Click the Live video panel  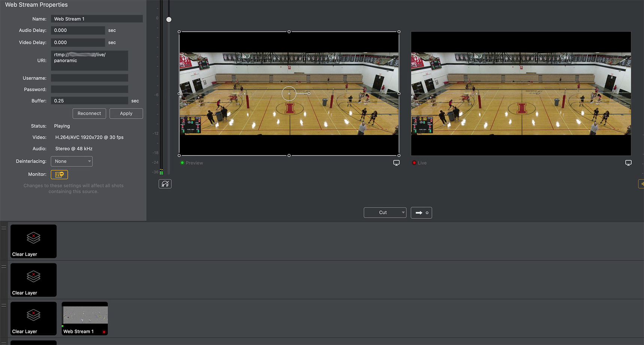click(521, 94)
